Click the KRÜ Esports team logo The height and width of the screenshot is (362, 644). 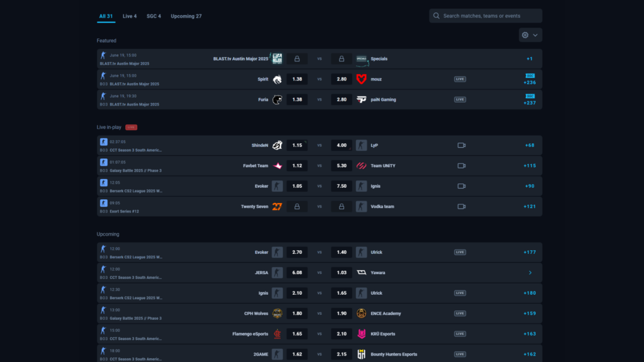(x=360, y=333)
